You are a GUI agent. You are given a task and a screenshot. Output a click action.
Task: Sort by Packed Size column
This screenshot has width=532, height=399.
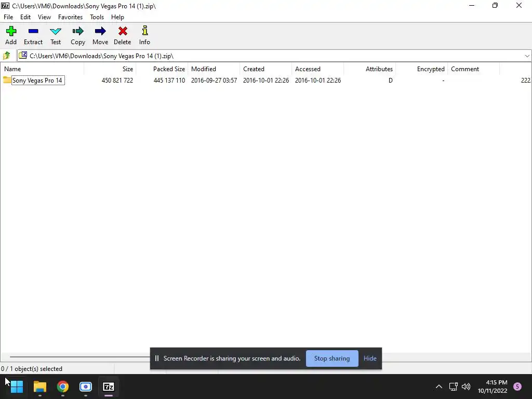162,69
